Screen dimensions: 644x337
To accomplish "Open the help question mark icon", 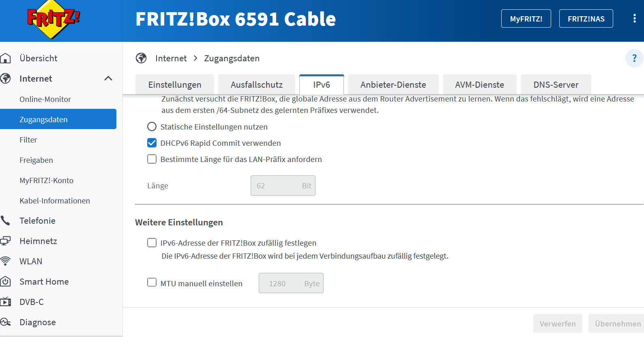I will click(634, 58).
